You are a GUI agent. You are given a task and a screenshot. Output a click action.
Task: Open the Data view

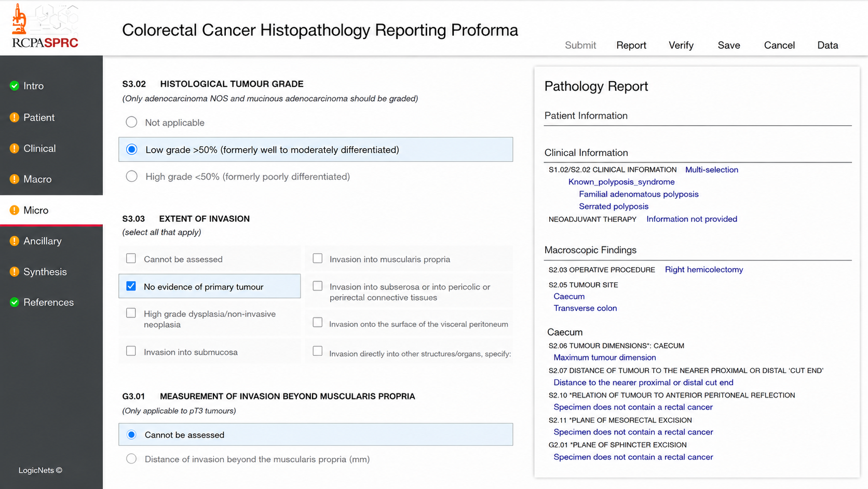828,45
